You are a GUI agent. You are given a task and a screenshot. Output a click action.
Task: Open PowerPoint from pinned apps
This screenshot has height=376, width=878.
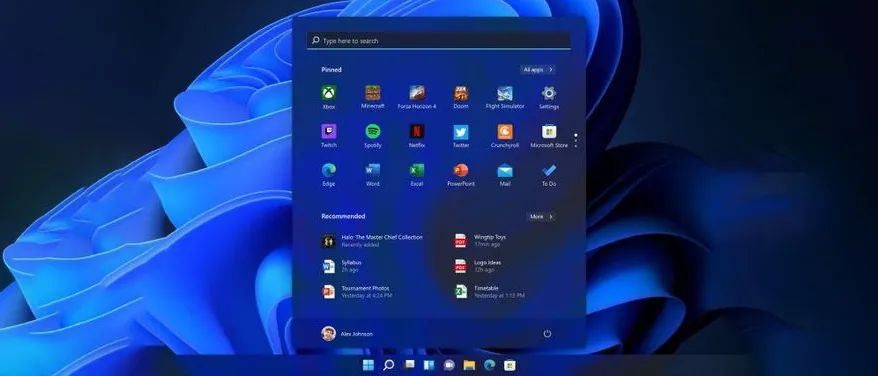pos(461,175)
